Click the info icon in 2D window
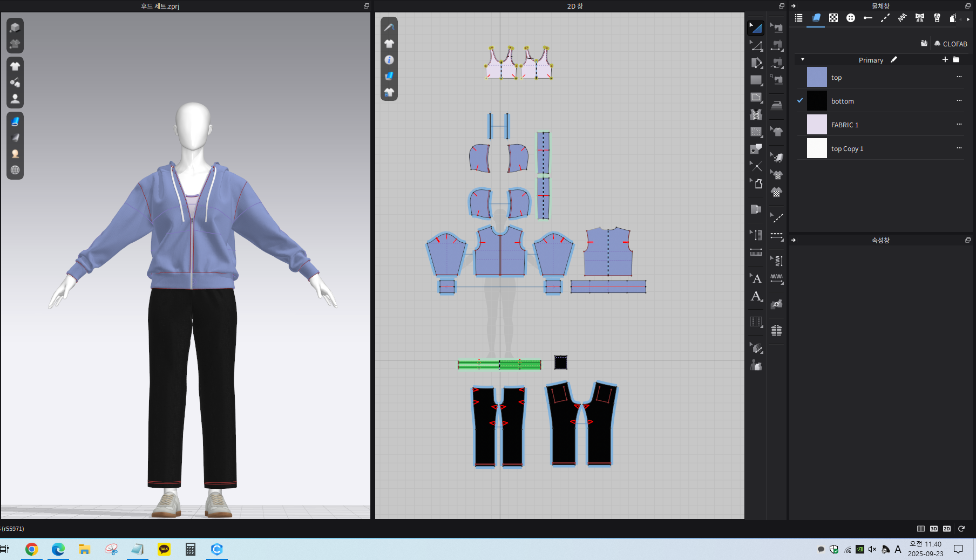 pos(389,60)
